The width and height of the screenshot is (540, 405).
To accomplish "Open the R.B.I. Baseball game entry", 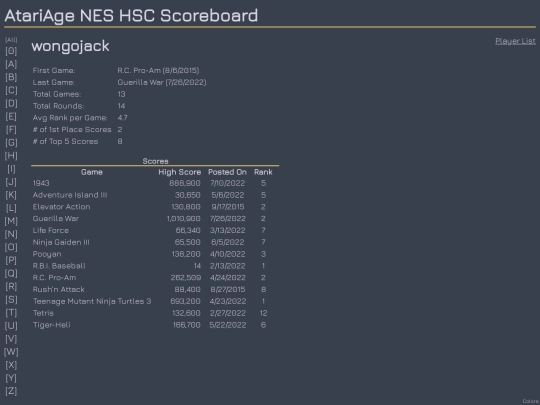I will click(59, 266).
